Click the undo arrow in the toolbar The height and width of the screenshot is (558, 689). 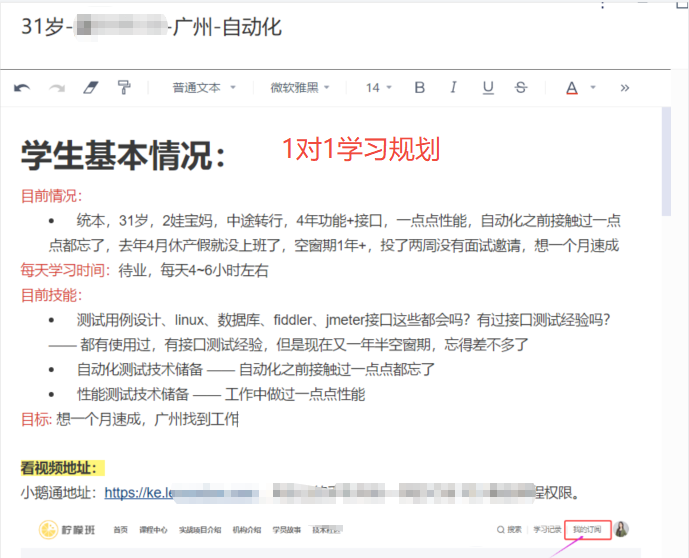(x=22, y=88)
